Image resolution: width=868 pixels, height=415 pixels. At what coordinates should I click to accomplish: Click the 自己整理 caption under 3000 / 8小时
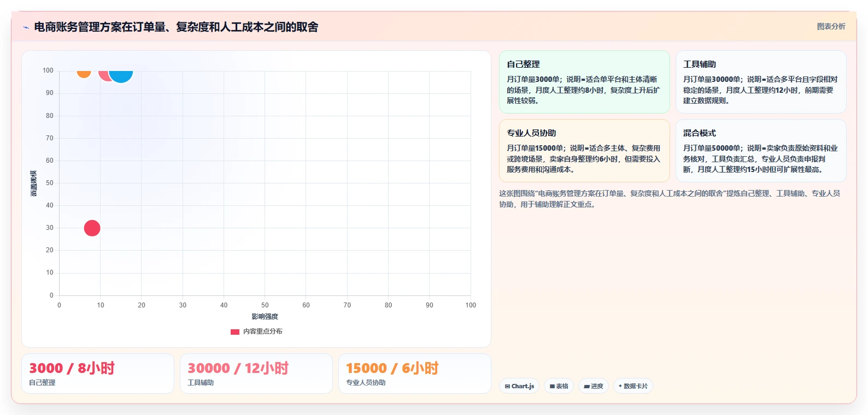pyautogui.click(x=42, y=383)
